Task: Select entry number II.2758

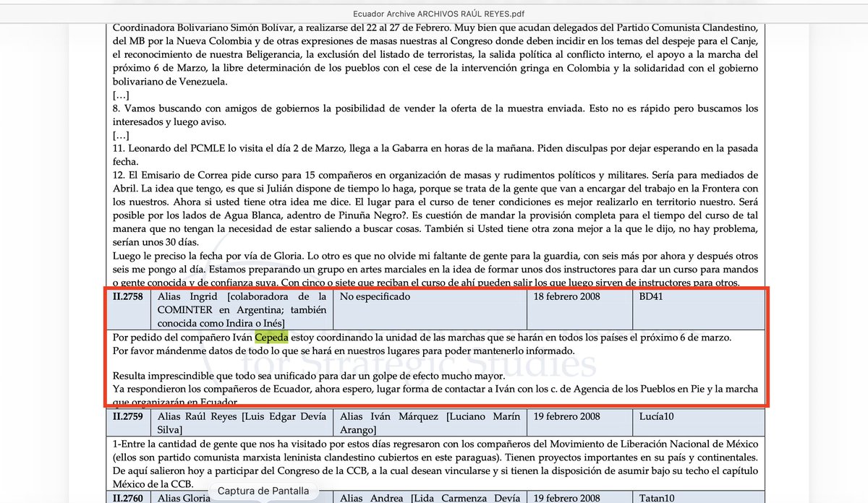Action: coord(128,296)
